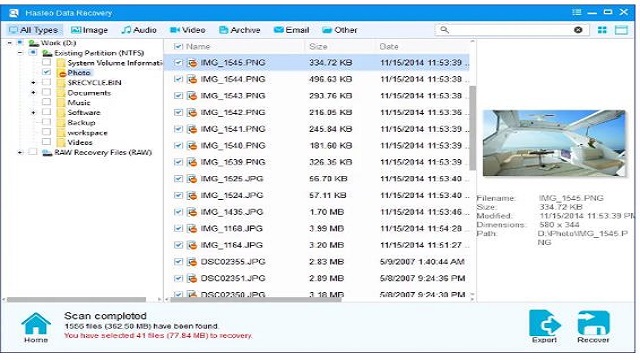
Task: Open the menu icon in title bar
Action: click(577, 12)
